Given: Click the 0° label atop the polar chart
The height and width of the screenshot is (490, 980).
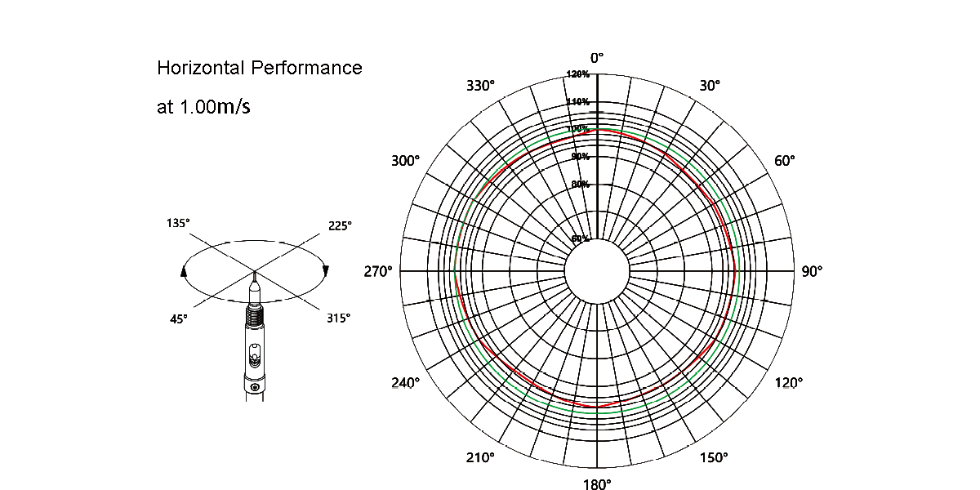Looking at the screenshot, I should pyautogui.click(x=597, y=58).
